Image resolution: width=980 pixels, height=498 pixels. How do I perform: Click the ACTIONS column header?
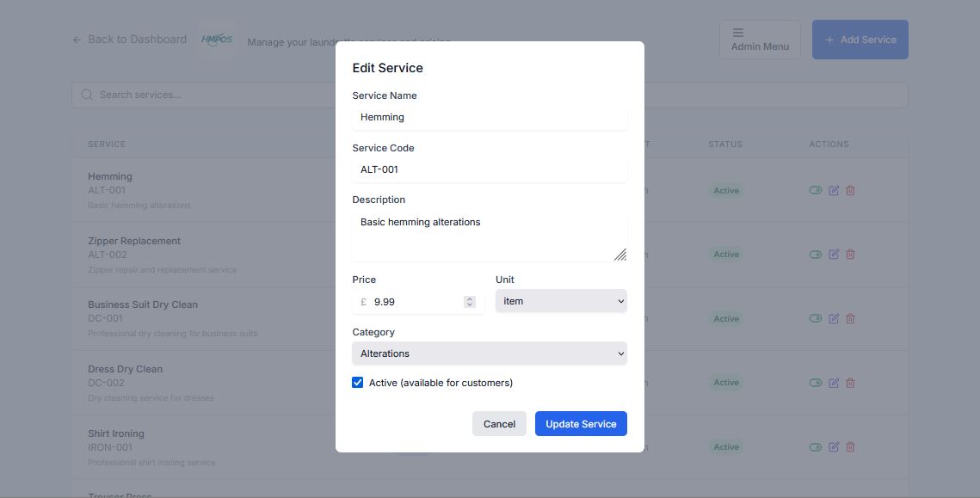tap(829, 144)
